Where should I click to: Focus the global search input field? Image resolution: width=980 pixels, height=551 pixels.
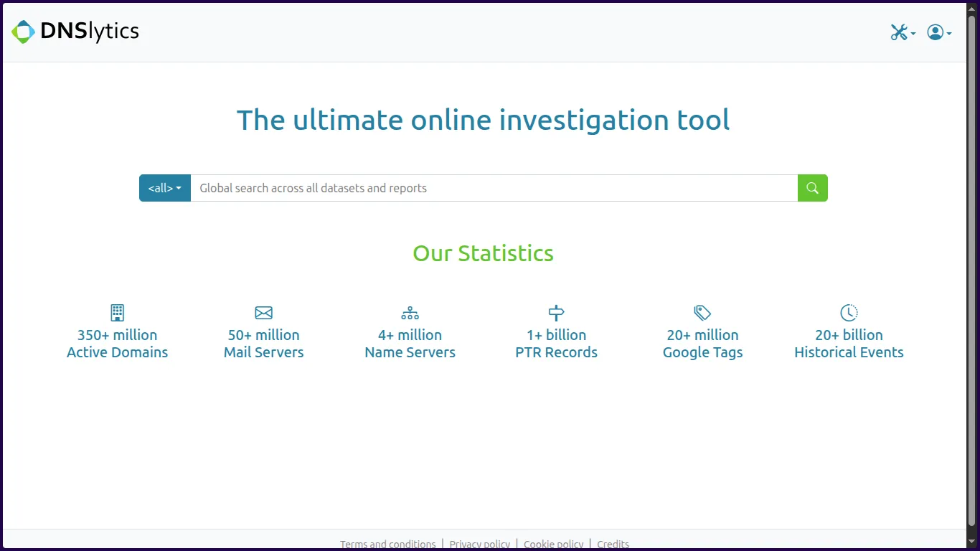[x=494, y=188]
